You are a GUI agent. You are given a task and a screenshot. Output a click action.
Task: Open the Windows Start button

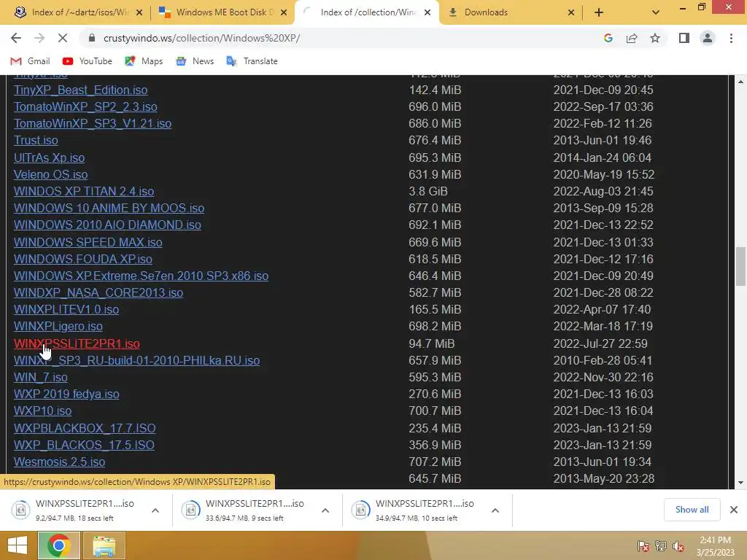click(18, 545)
